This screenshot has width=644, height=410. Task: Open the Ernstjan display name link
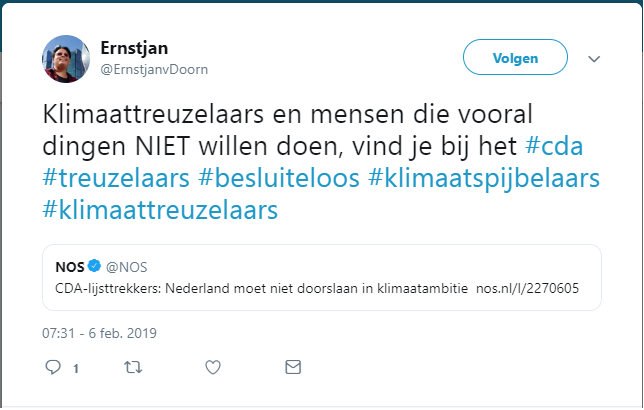134,48
